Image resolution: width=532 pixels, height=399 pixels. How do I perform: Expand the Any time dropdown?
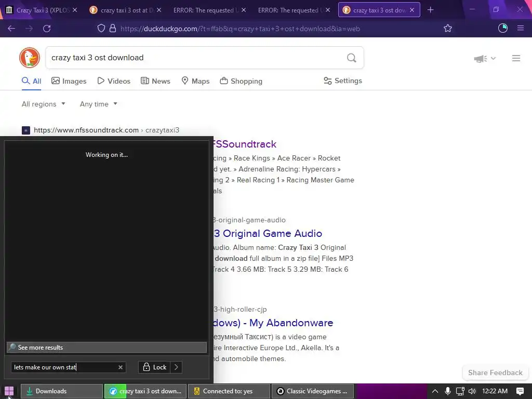pyautogui.click(x=99, y=104)
